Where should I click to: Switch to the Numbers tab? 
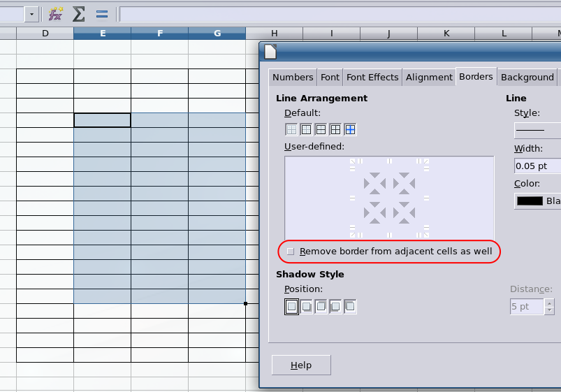click(293, 78)
